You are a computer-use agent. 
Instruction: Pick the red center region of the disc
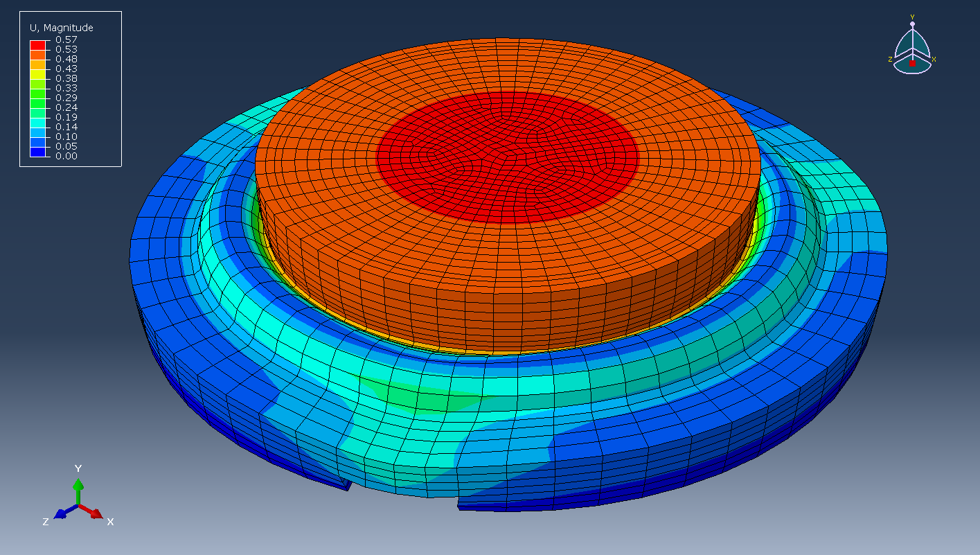506,156
